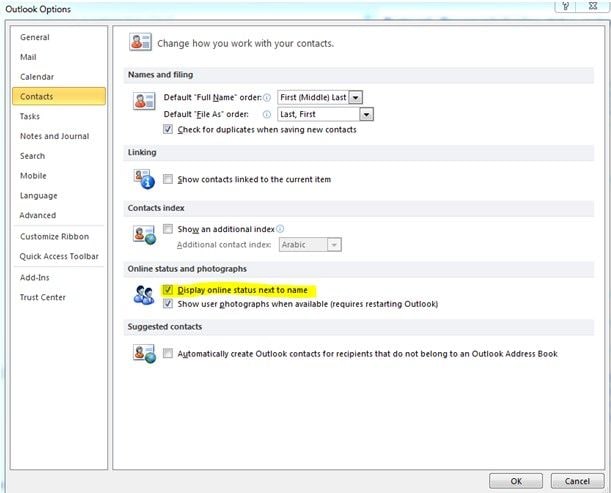Enable Show an additional index checkbox
This screenshot has height=493, width=611.
168,229
